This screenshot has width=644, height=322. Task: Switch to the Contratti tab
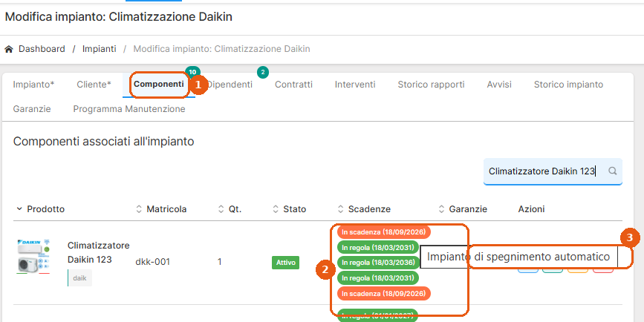point(293,85)
